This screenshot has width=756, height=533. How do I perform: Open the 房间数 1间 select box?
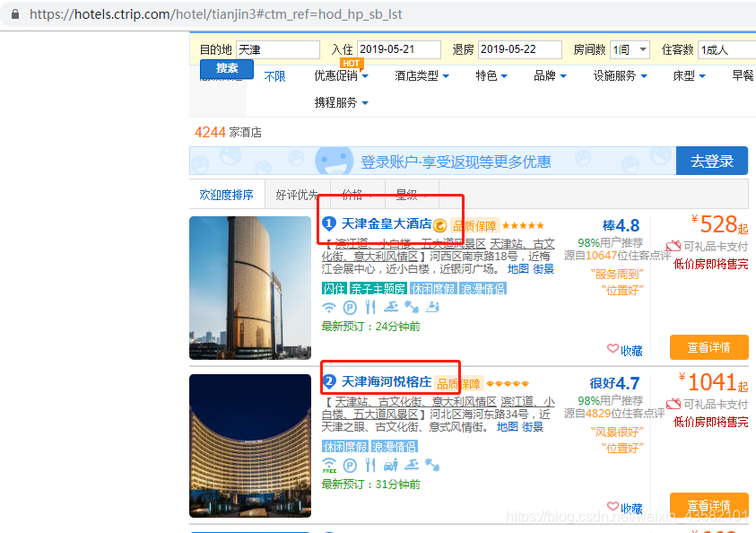pos(630,49)
